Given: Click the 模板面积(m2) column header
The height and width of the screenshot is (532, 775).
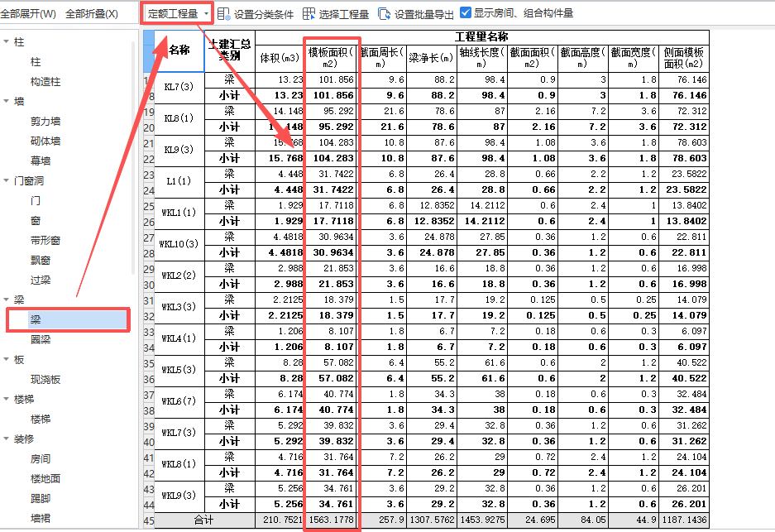Looking at the screenshot, I should pyautogui.click(x=330, y=58).
